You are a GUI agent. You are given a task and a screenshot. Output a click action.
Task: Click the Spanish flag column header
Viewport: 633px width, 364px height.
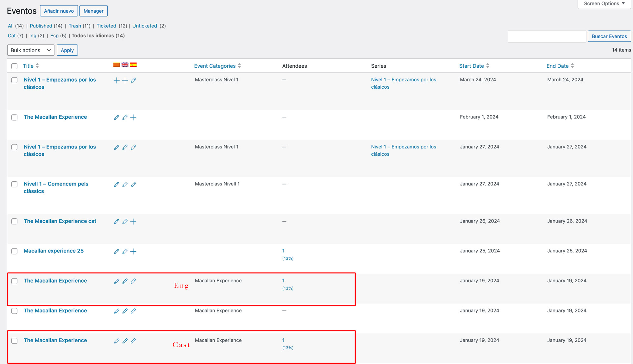133,65
